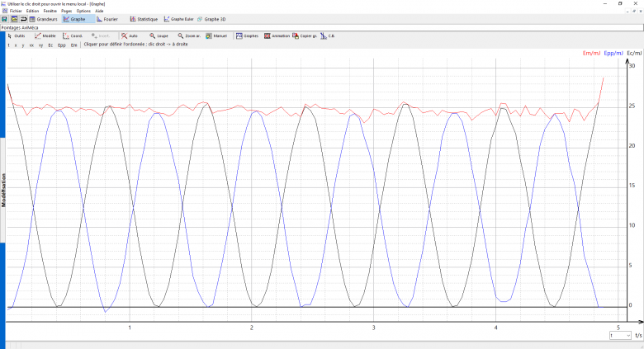The height and width of the screenshot is (349, 644).
Task: Open the Fenêtre menu
Action: [50, 11]
